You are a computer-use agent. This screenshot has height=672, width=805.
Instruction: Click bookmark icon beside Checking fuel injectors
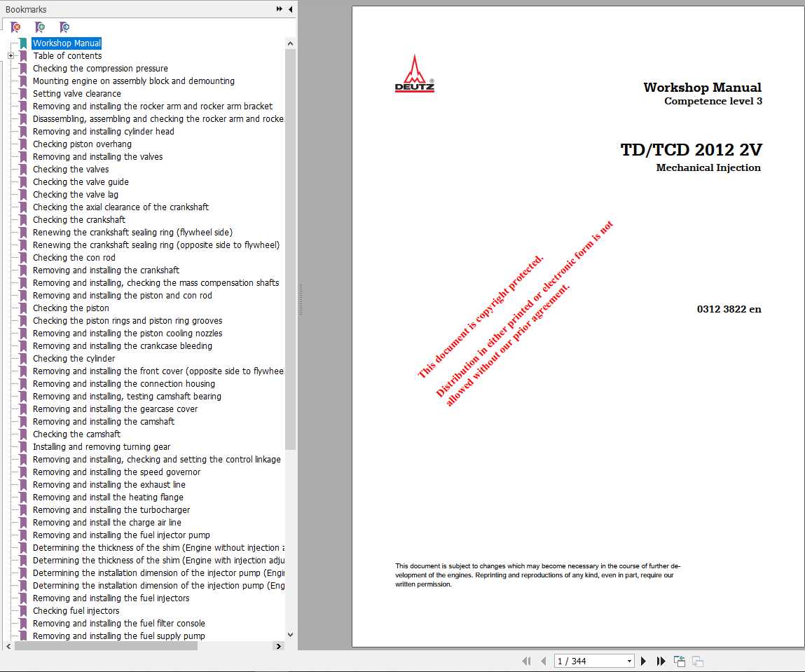(x=23, y=611)
